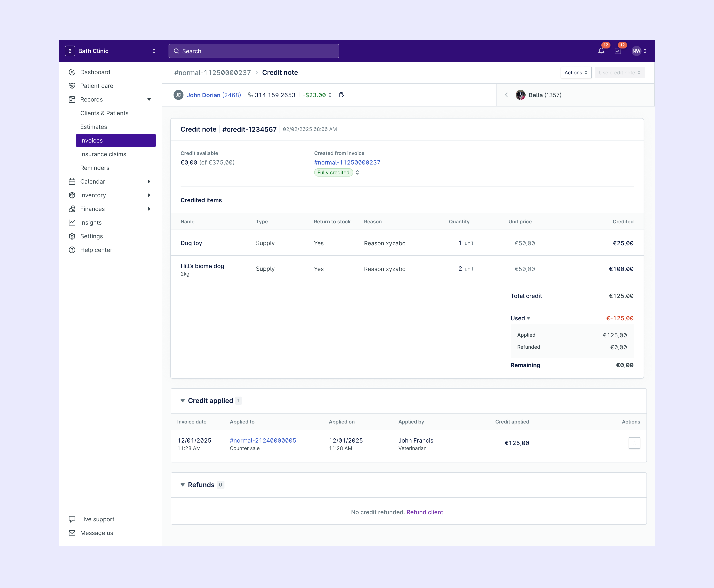Delete the applied credit with trash icon
This screenshot has height=588, width=714.
coord(634,443)
